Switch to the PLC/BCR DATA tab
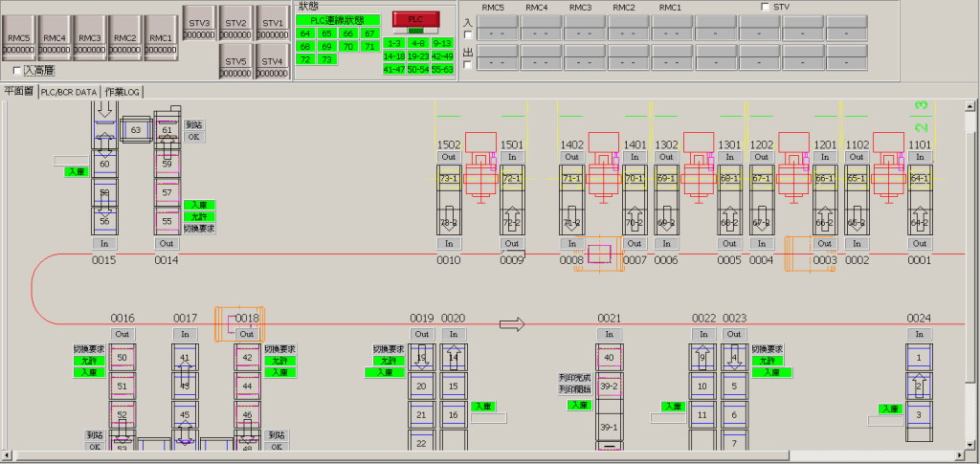 click(68, 92)
